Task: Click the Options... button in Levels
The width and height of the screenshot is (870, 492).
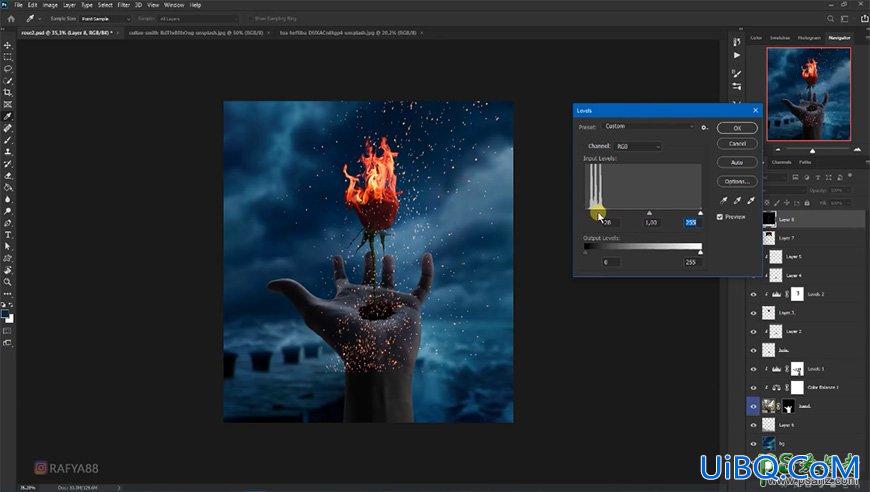Action: pos(737,181)
